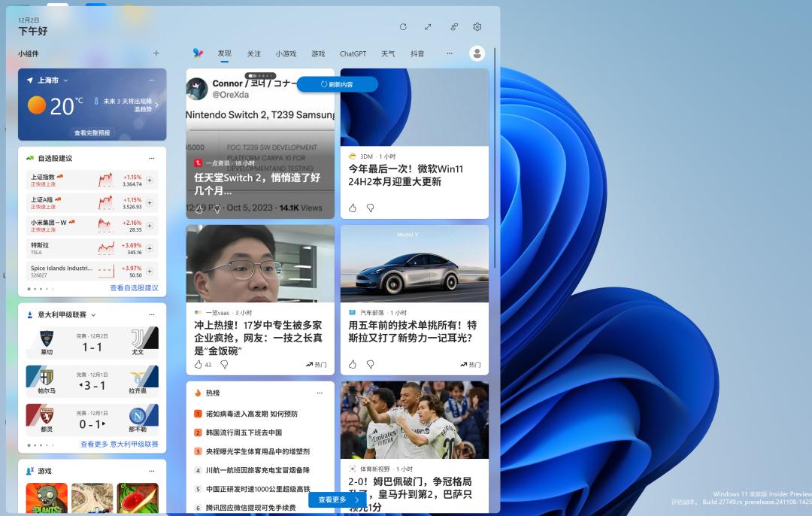812x516 pixels.
Task: Open the 都灵 vs 那不勒斯 0-1 match
Action: point(92,420)
